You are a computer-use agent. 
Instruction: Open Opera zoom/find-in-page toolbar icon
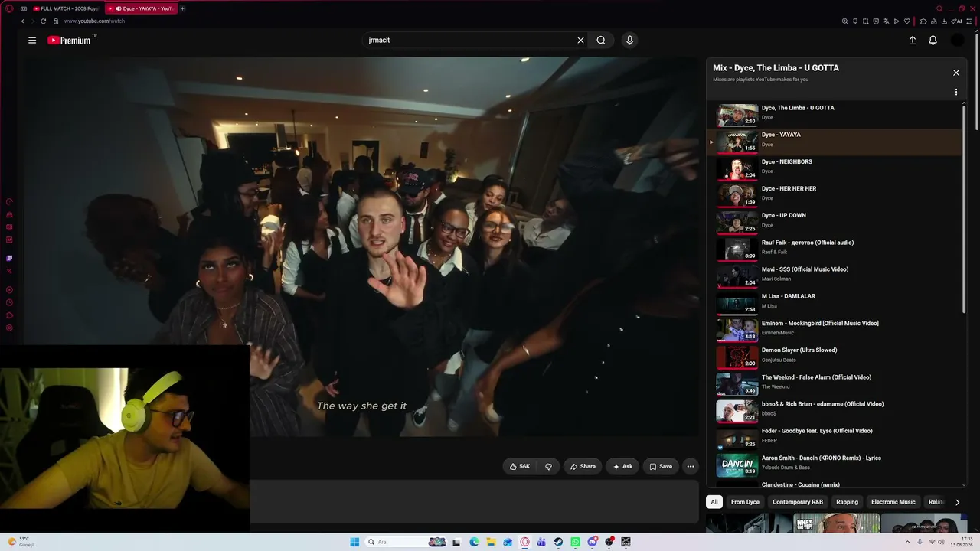pyautogui.click(x=845, y=21)
